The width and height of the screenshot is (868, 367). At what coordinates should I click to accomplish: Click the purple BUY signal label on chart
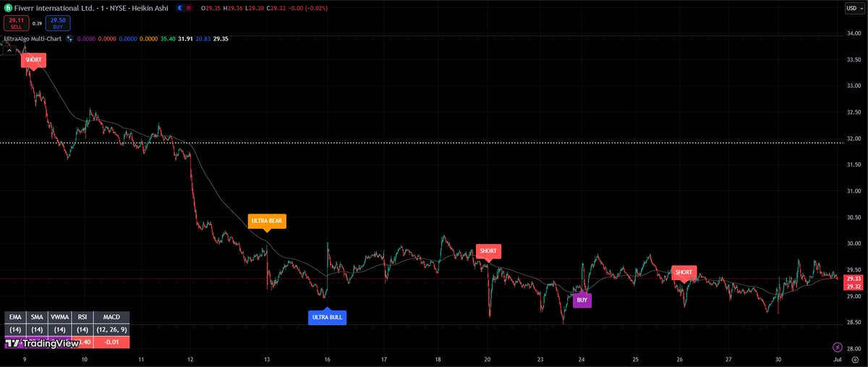click(x=582, y=300)
